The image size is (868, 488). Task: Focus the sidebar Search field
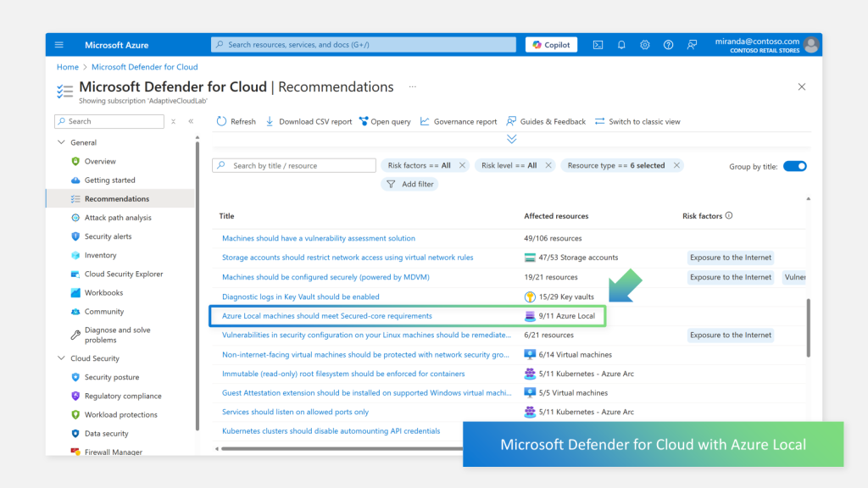pyautogui.click(x=109, y=121)
